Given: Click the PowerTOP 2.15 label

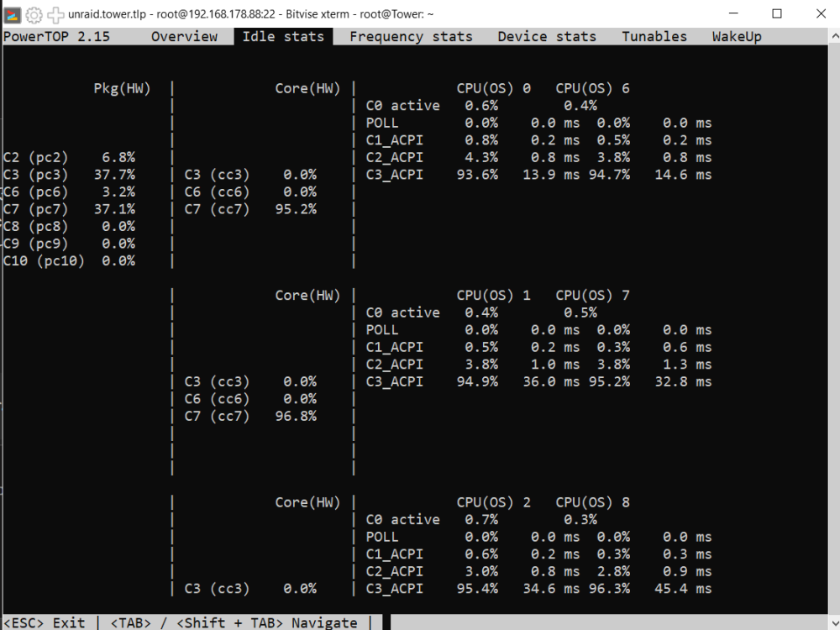Looking at the screenshot, I should coord(57,36).
